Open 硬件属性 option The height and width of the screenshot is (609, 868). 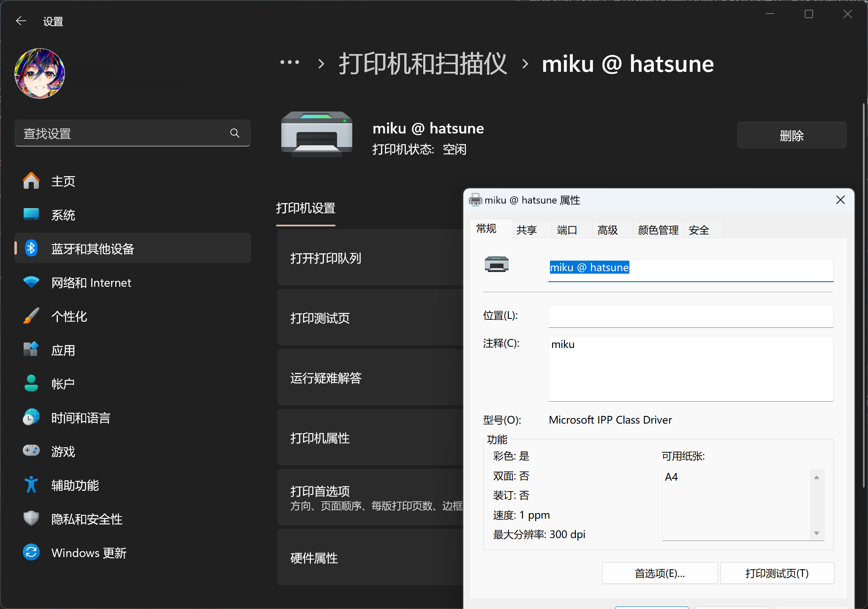(370, 557)
